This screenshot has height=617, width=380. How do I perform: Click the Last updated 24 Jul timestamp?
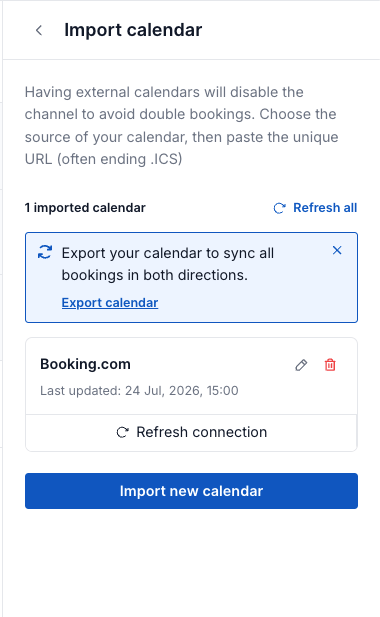tap(139, 391)
